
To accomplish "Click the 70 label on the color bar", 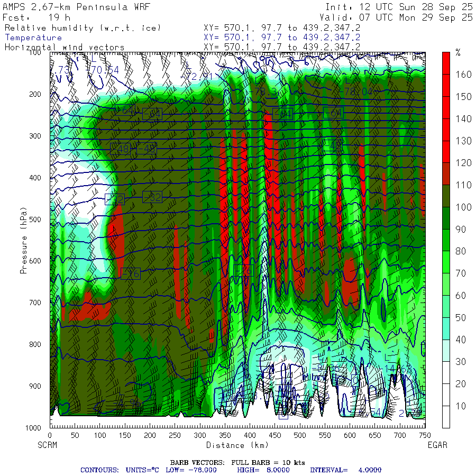I will pyautogui.click(x=461, y=273).
